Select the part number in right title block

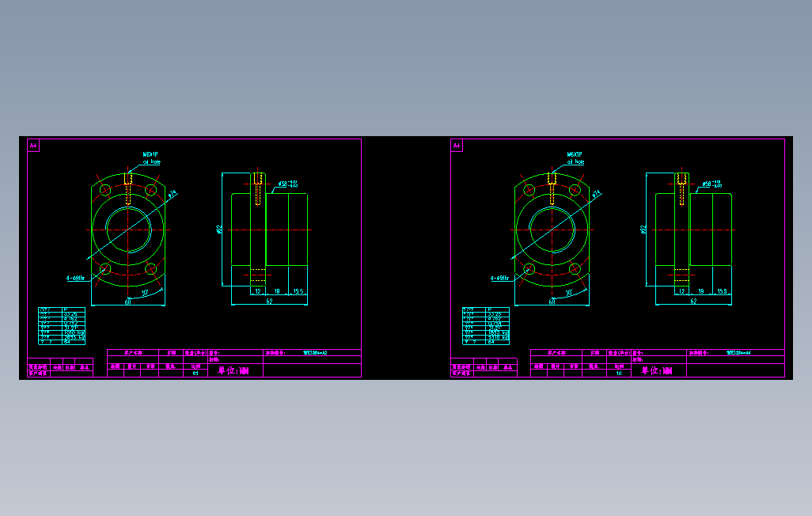point(739,353)
